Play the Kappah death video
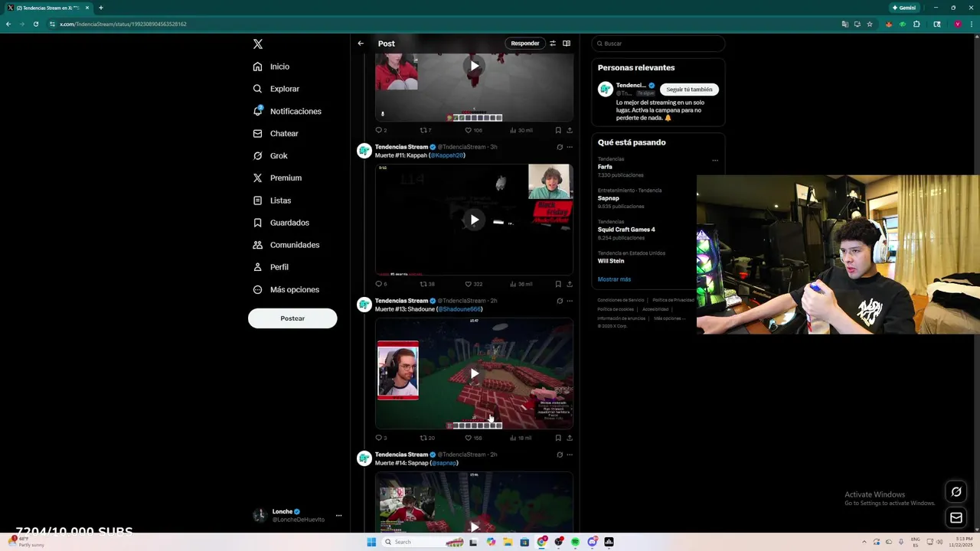Image resolution: width=980 pixels, height=551 pixels. pos(474,220)
